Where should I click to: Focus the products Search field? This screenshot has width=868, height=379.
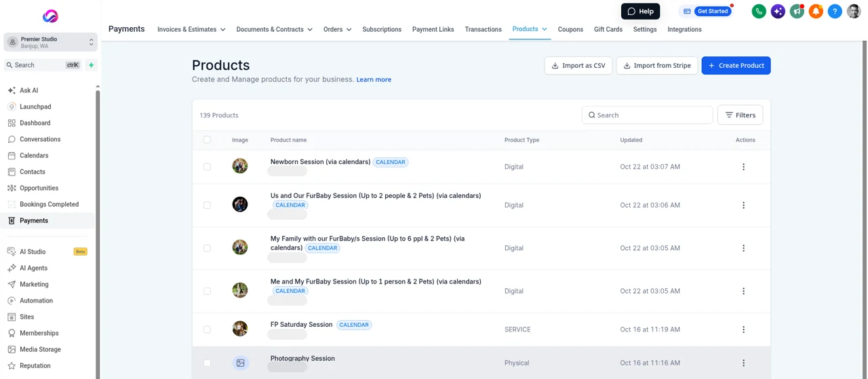tap(647, 115)
